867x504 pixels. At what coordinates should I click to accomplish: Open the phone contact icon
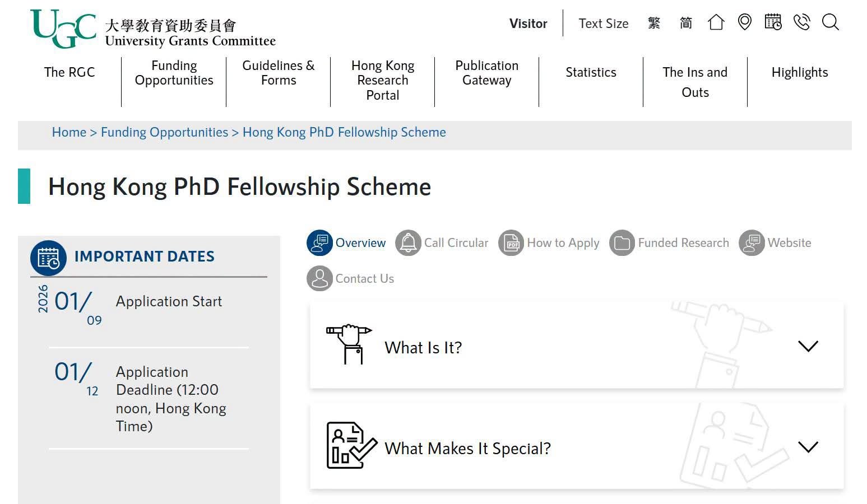pyautogui.click(x=802, y=22)
